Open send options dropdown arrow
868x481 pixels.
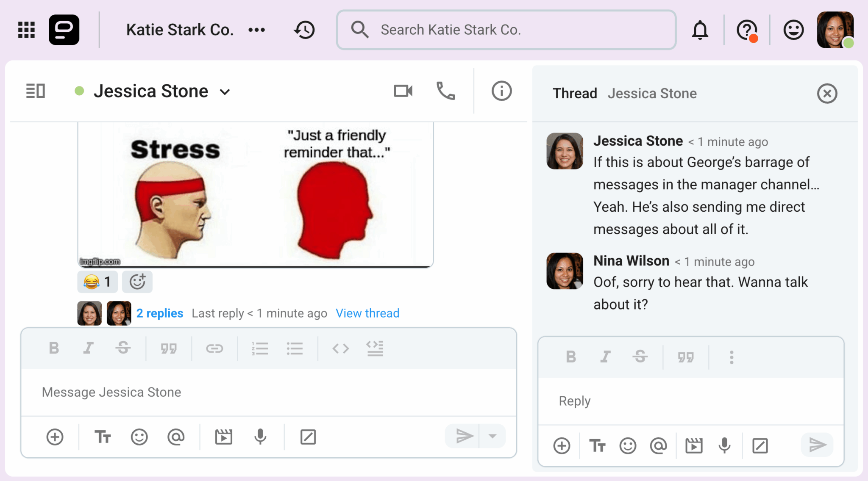click(x=492, y=436)
